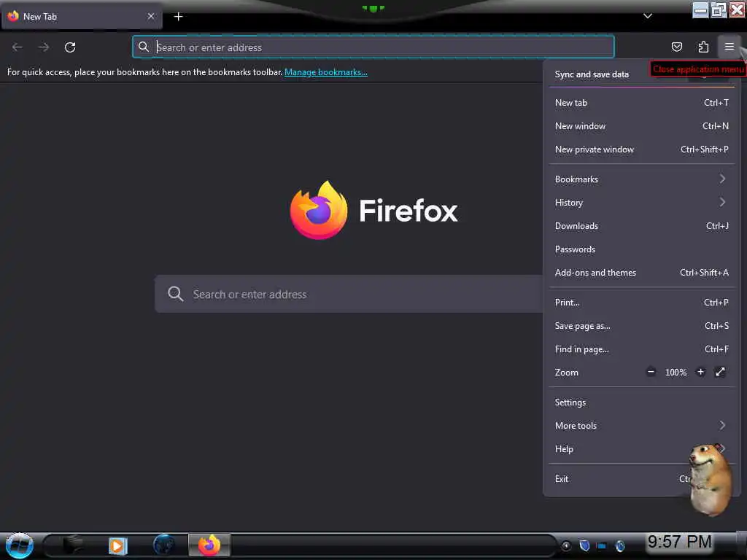Click the network tray icon
The height and width of the screenshot is (560, 747).
[x=602, y=545]
